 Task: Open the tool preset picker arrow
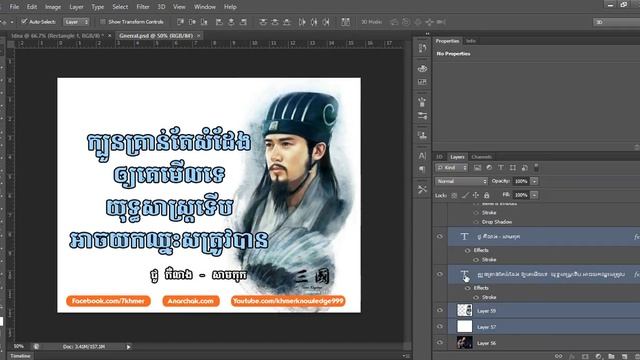pyautogui.click(x=12, y=22)
